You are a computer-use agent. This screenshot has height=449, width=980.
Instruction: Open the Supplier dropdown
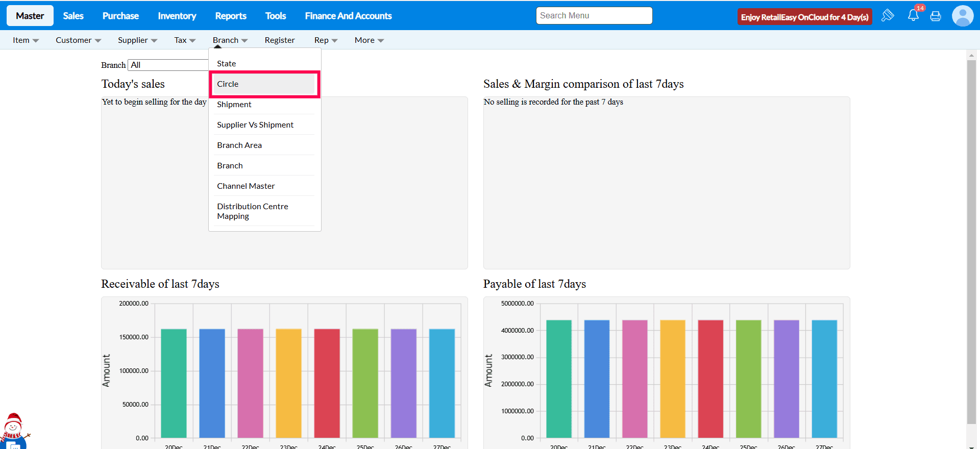(137, 40)
